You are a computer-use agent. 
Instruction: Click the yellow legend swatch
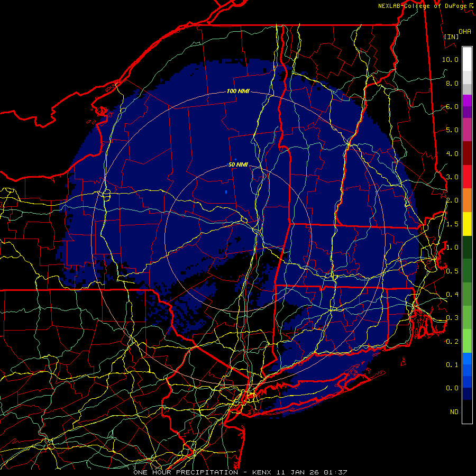467,224
